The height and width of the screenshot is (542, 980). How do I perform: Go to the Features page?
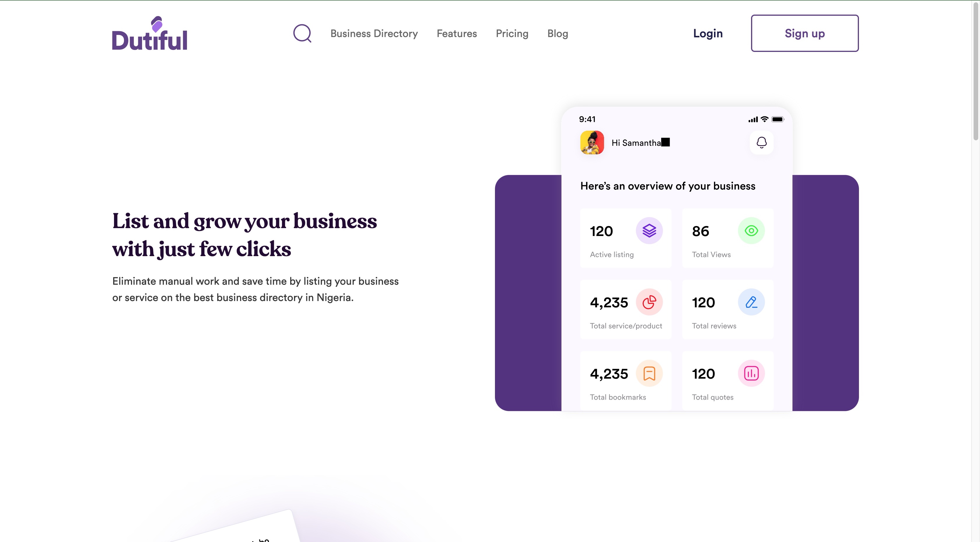456,34
